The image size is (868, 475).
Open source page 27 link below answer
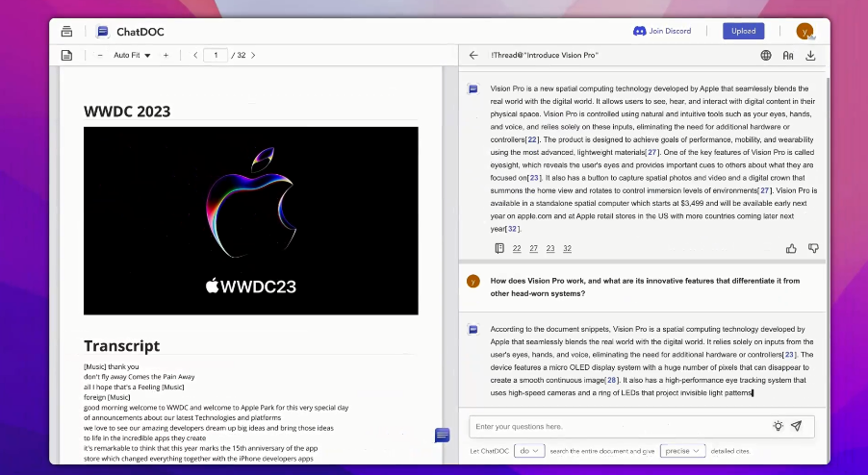point(534,249)
